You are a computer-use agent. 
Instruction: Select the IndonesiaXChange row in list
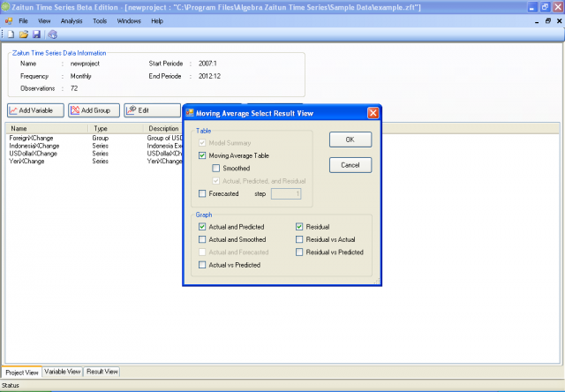34,146
